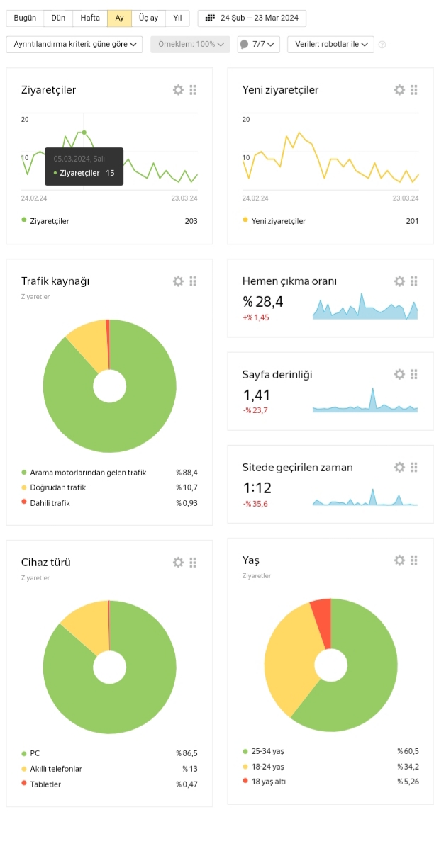This screenshot has width=434, height=868.
Task: Open the 7/7 segment dropdown
Action: [259, 44]
